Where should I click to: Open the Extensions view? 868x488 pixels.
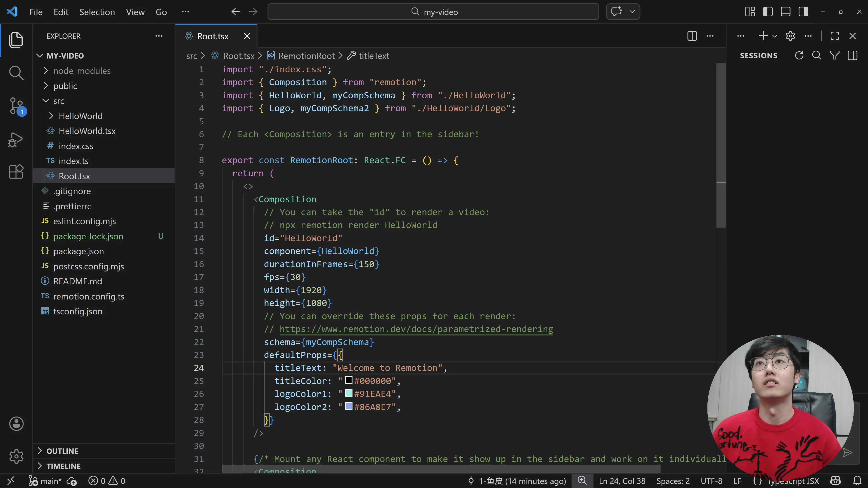coord(16,172)
